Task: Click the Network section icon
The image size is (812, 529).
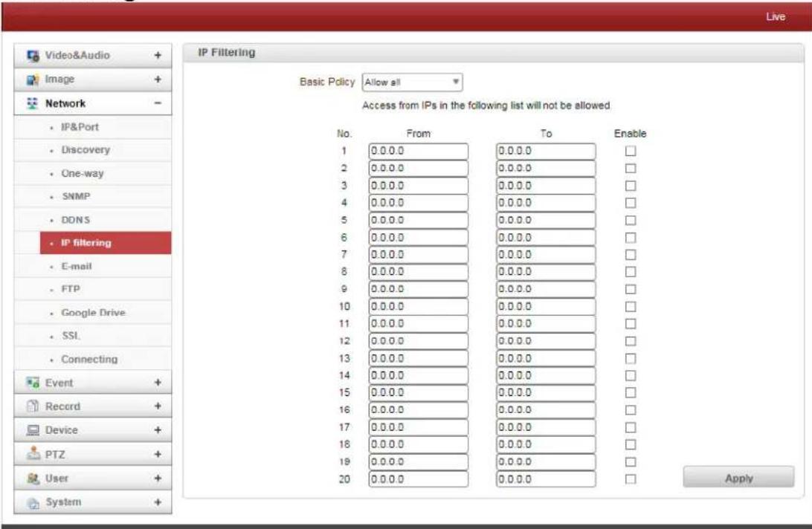Action: coord(33,103)
